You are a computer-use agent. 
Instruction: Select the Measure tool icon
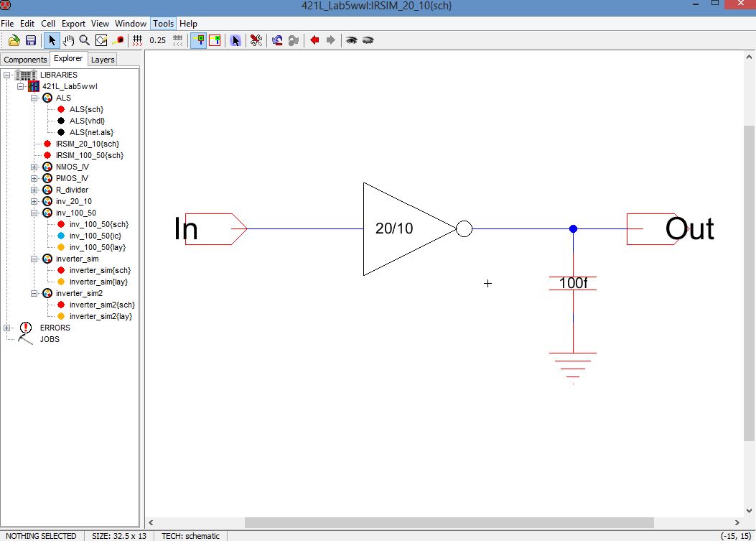pyautogui.click(x=118, y=40)
